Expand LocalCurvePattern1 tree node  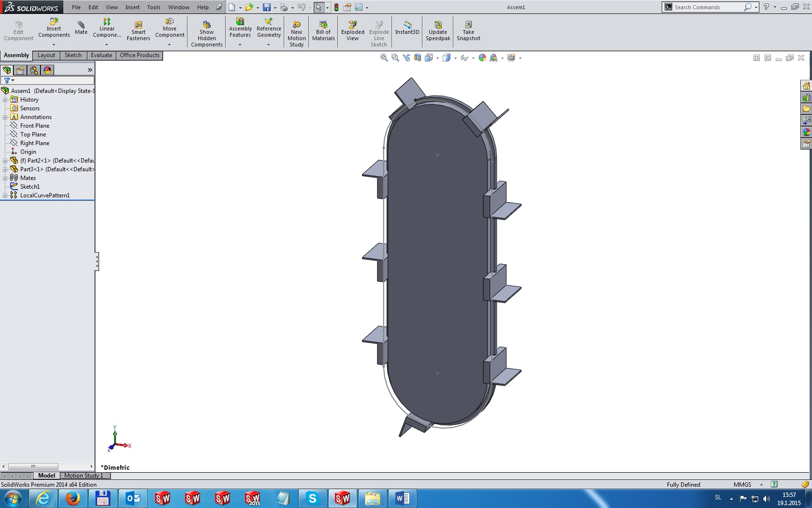pos(5,195)
